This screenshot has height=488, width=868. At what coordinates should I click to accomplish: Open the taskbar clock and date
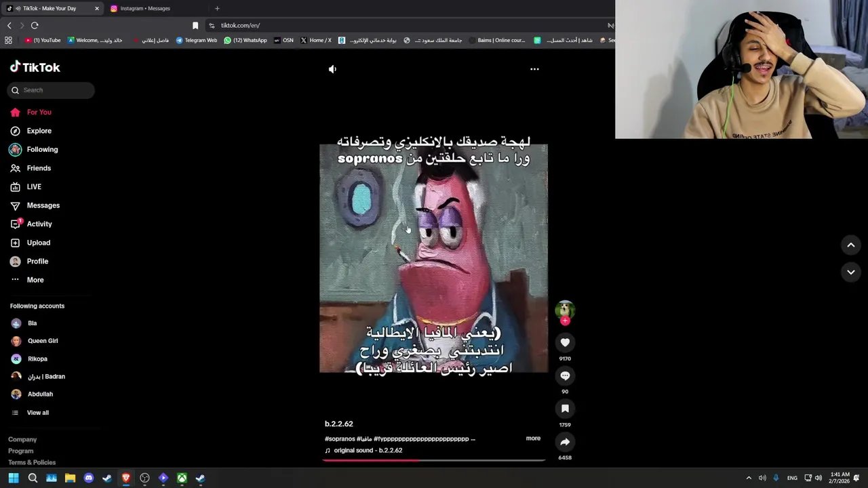coord(839,479)
